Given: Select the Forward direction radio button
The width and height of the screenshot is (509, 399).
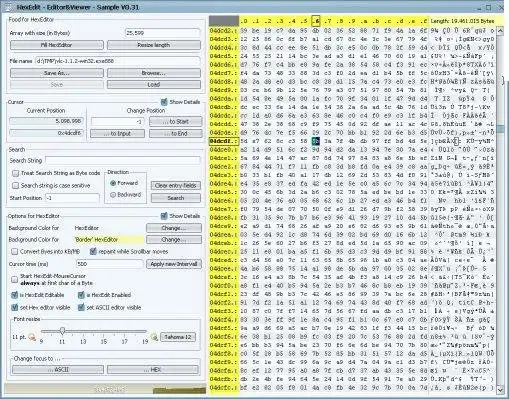Looking at the screenshot, I should click(x=113, y=183).
